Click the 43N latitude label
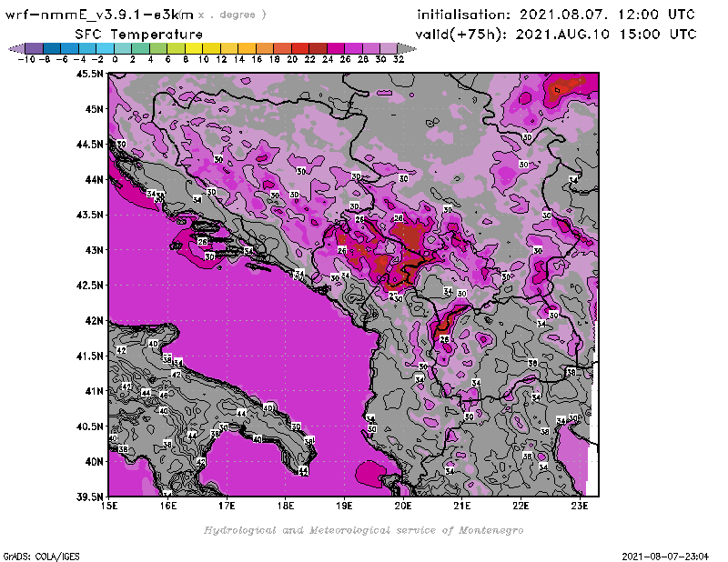 click(94, 250)
